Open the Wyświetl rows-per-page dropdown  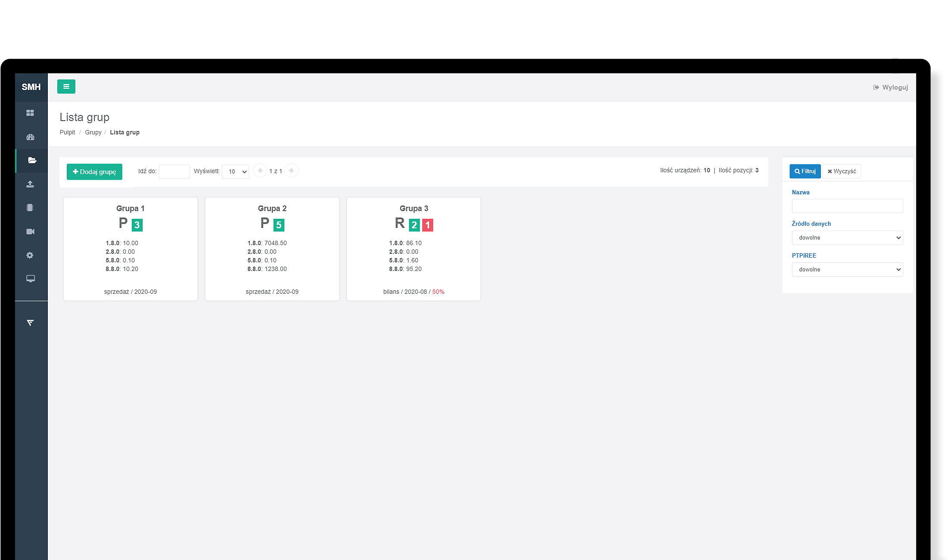[235, 171]
